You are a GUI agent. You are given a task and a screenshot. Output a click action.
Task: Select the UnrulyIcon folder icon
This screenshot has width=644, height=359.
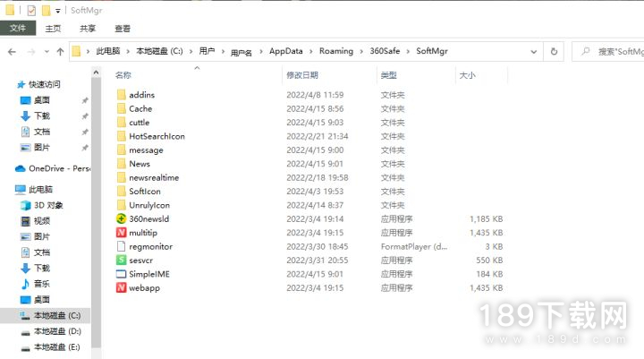[x=121, y=205]
